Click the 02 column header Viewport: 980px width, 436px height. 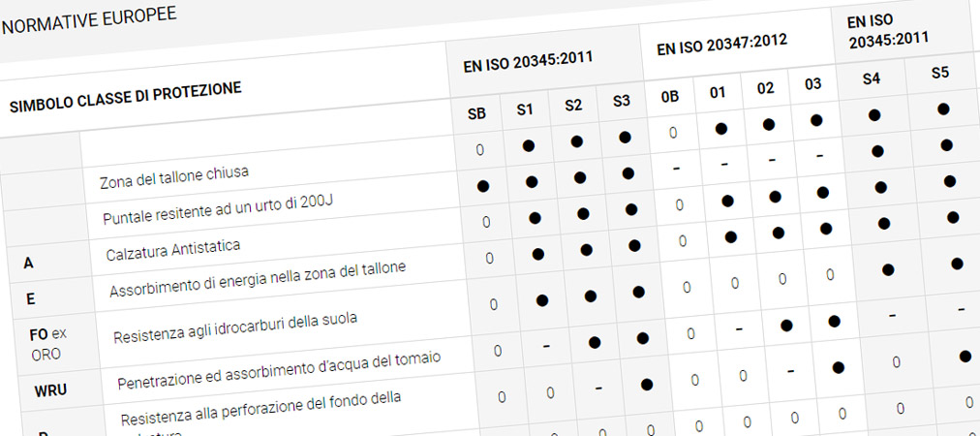tap(766, 88)
